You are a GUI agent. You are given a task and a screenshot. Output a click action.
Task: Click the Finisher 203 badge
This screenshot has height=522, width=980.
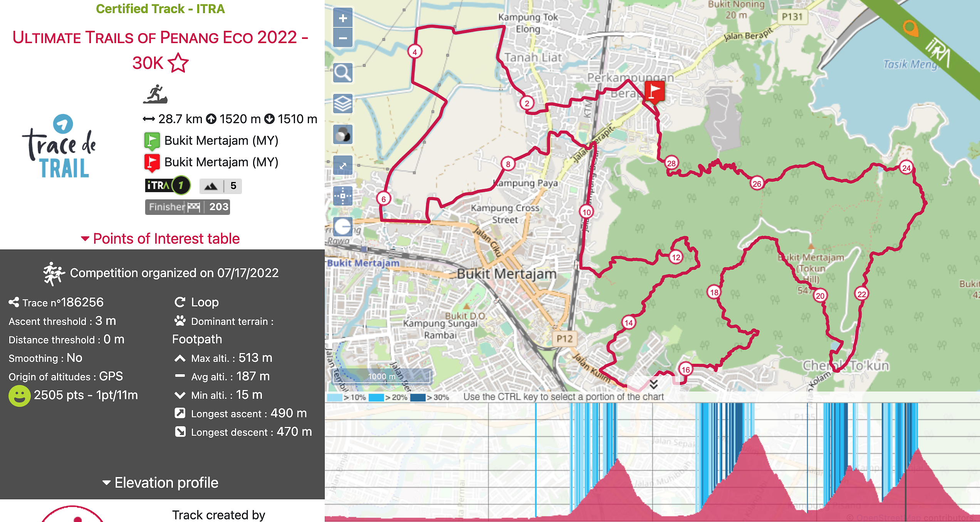click(x=187, y=207)
